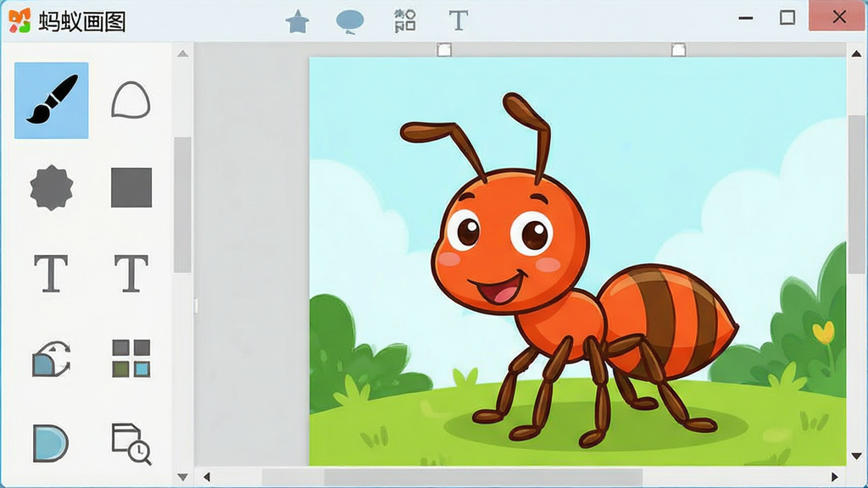Select the paintbrush tool
The height and width of the screenshot is (488, 868).
click(x=52, y=101)
